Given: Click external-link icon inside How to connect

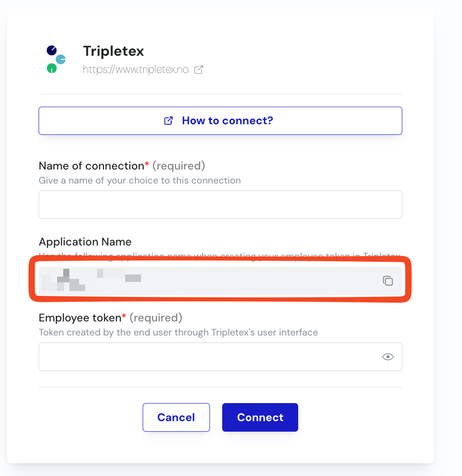Looking at the screenshot, I should pyautogui.click(x=168, y=121).
